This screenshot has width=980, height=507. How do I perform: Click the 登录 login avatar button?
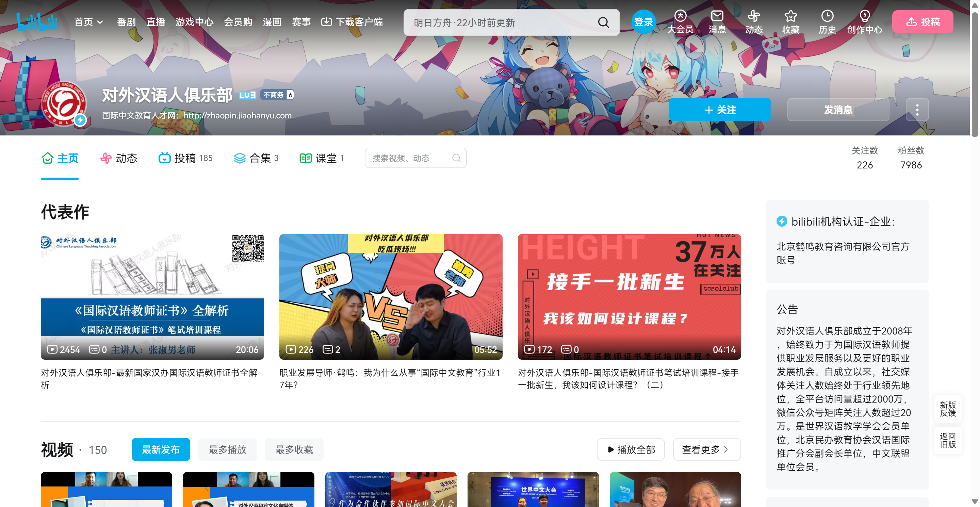tap(644, 22)
